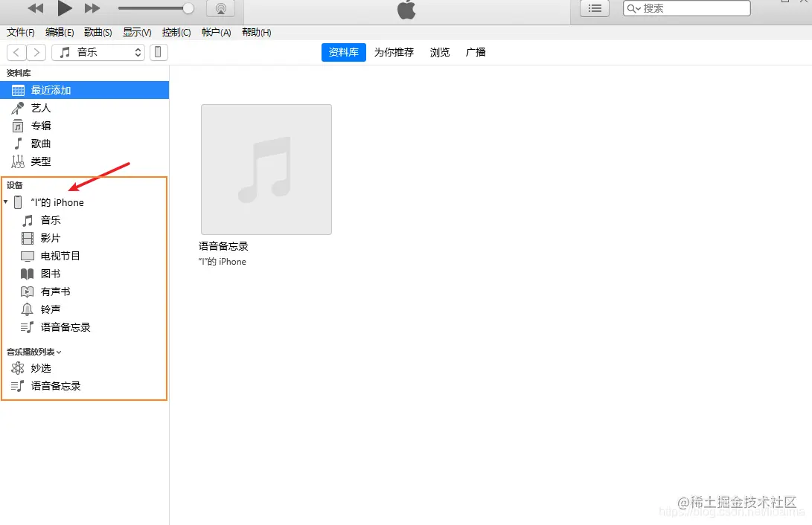This screenshot has width=812, height=525.
Task: Start playback with the play button
Action: [x=65, y=7]
